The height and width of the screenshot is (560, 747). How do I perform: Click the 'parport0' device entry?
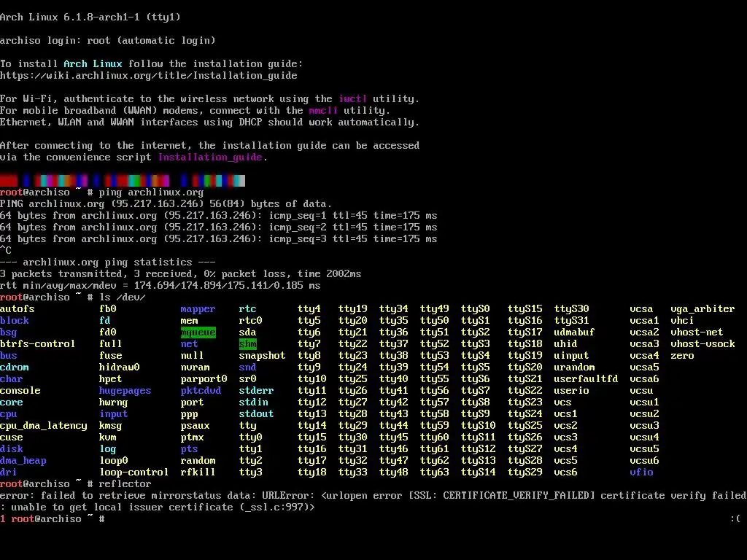204,379
